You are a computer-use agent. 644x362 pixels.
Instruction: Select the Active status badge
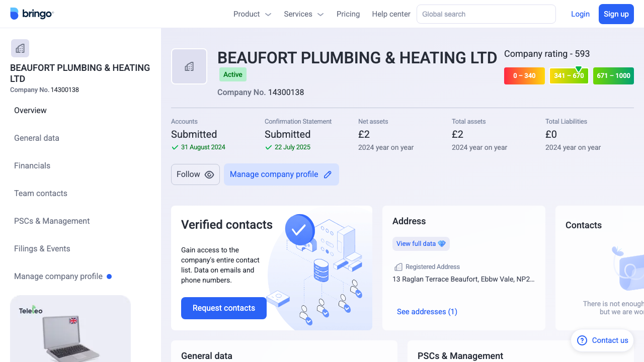[232, 74]
